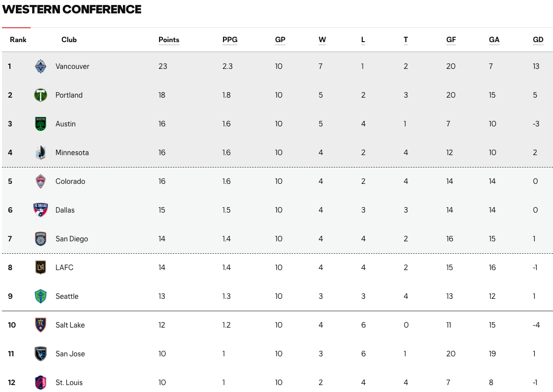Sort by the GF column header

(x=451, y=40)
